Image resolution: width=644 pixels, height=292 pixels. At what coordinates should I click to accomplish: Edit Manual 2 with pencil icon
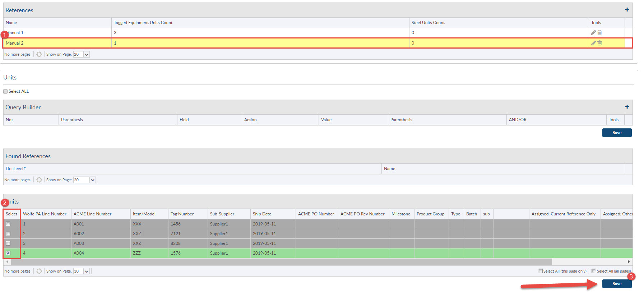[x=593, y=43]
